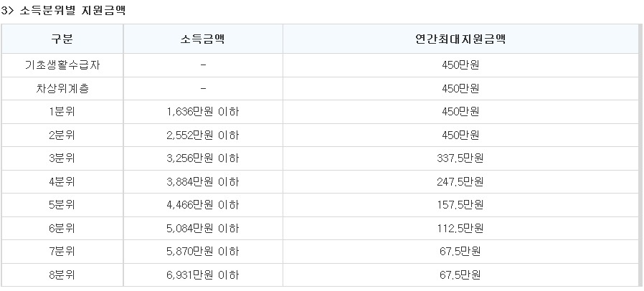Screen dimensions: 644x291
Task: Click the 6,931만원 이하 cell
Action: coord(202,275)
